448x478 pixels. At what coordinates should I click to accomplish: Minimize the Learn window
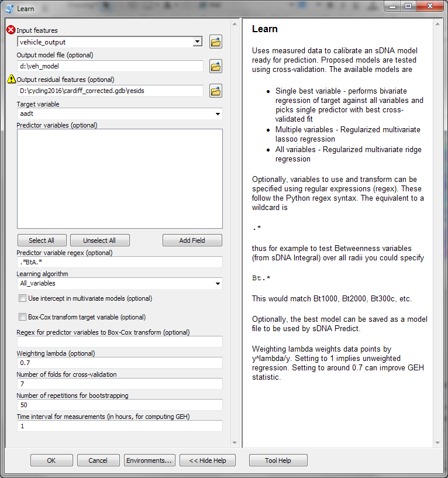pos(392,6)
